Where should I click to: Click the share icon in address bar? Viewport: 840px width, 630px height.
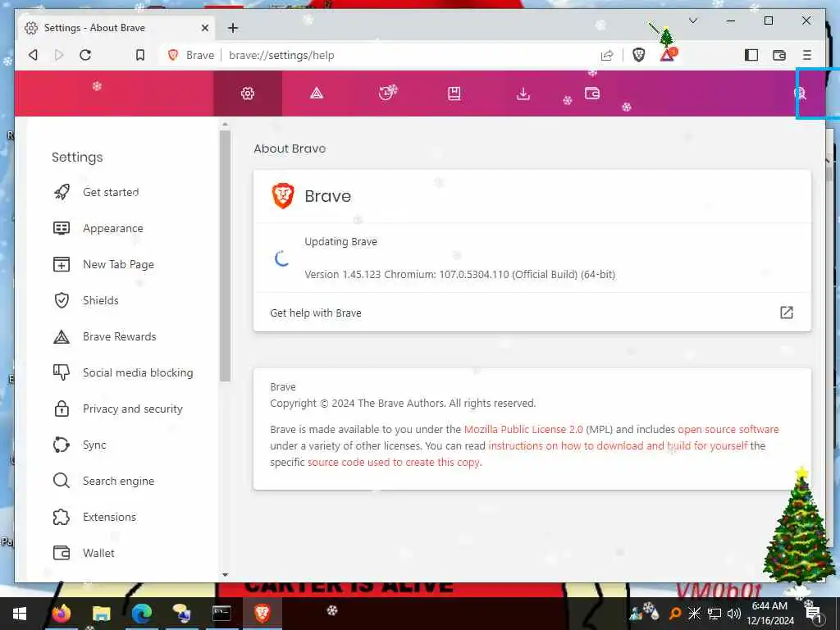607,55
